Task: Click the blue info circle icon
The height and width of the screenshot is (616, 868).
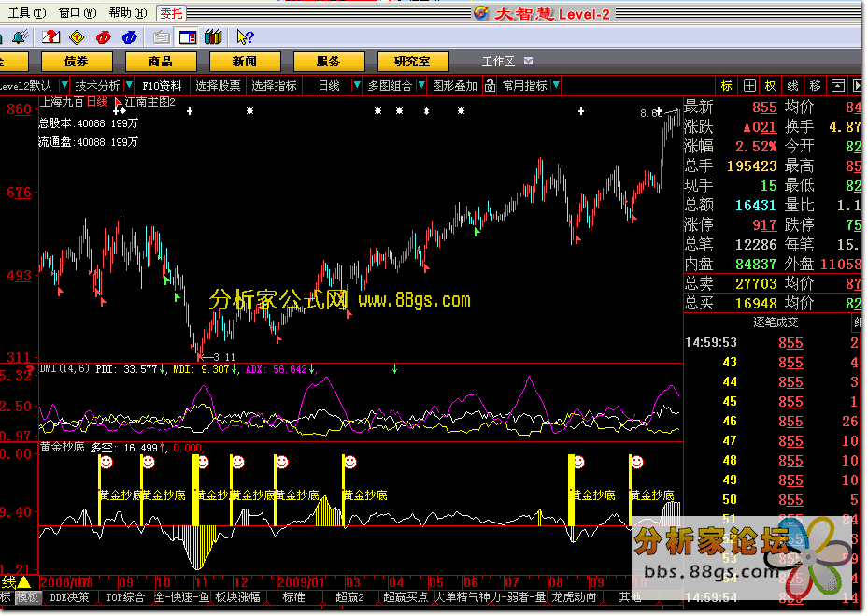Action: (x=130, y=37)
